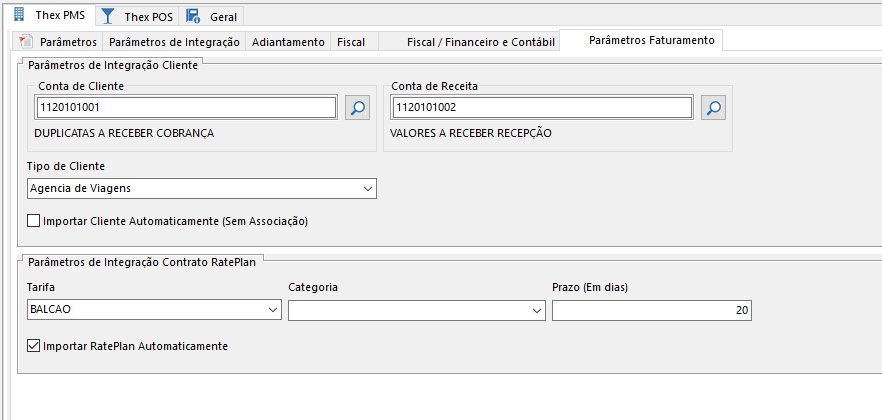This screenshot has width=882, height=420.
Task: Switch to Parâmetros de Integração tab
Action: point(174,42)
